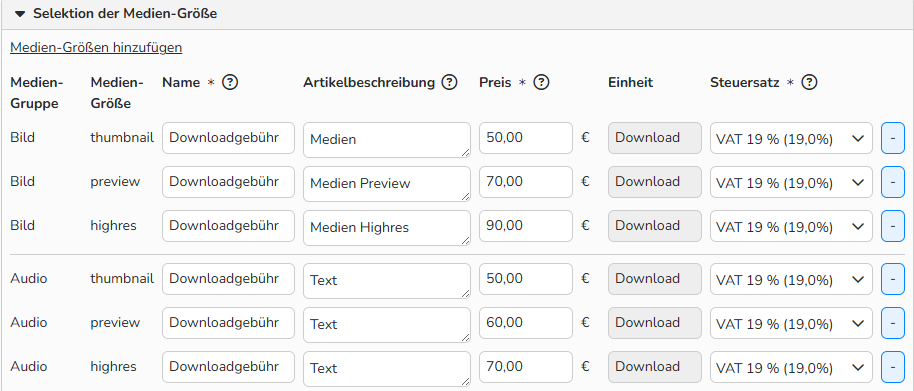
Task: Click the 'highres' label in the Bild group
Action: coord(114,226)
